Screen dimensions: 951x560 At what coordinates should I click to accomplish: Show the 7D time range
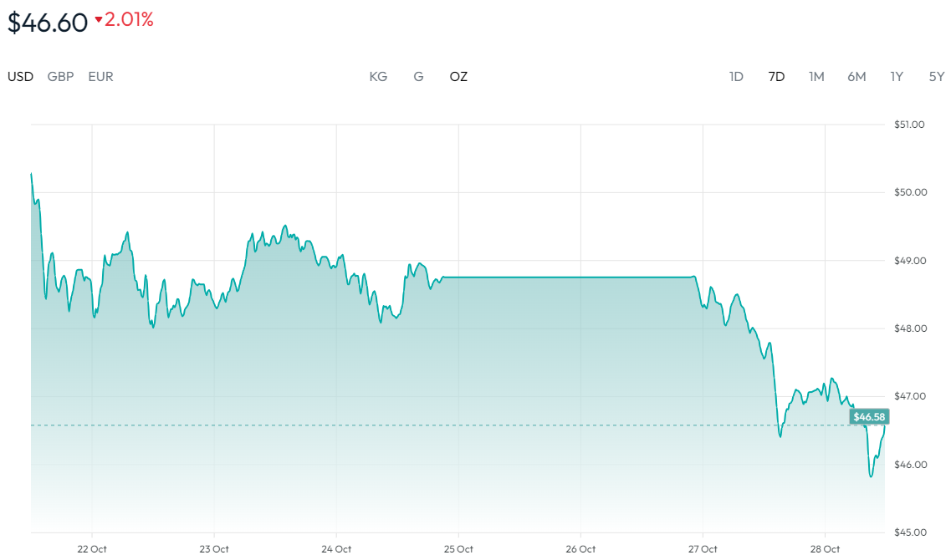click(x=776, y=77)
